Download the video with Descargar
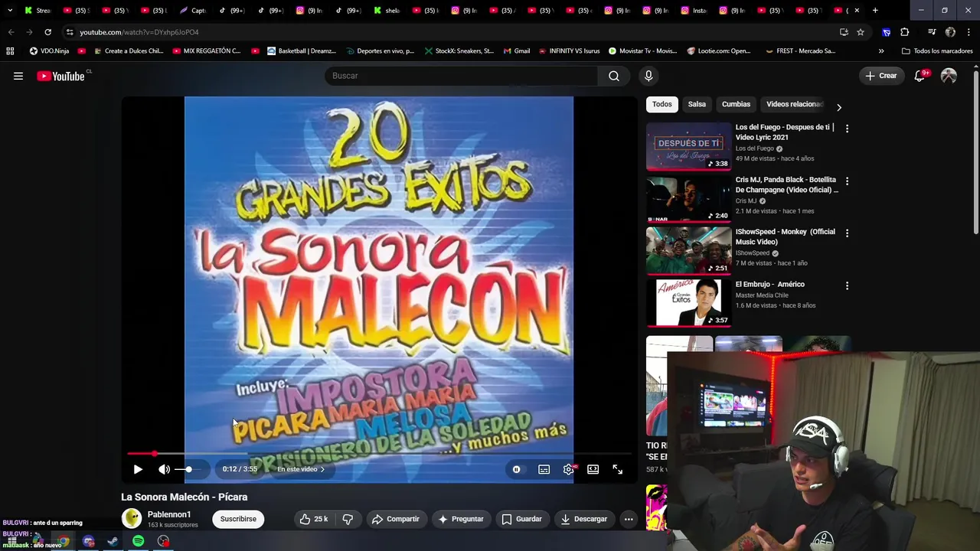The image size is (980, 551). click(583, 519)
